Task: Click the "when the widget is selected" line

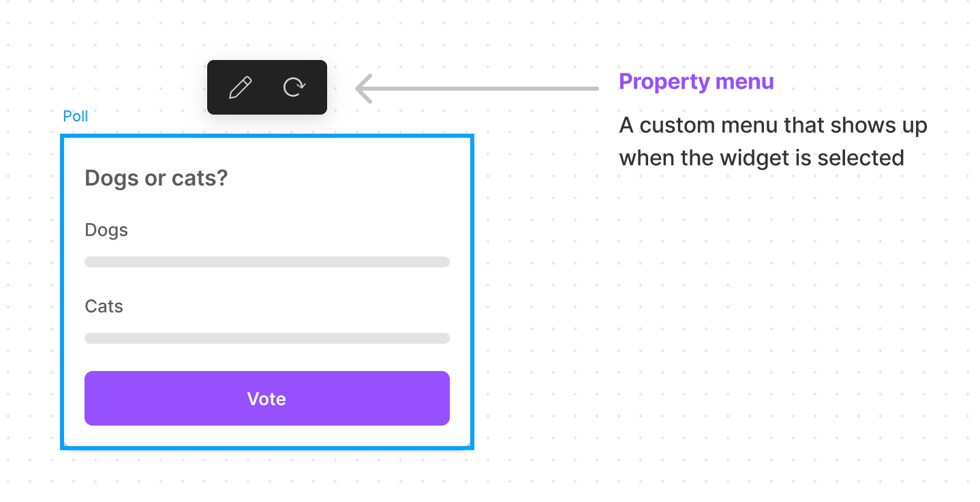Action: pyautogui.click(x=761, y=158)
